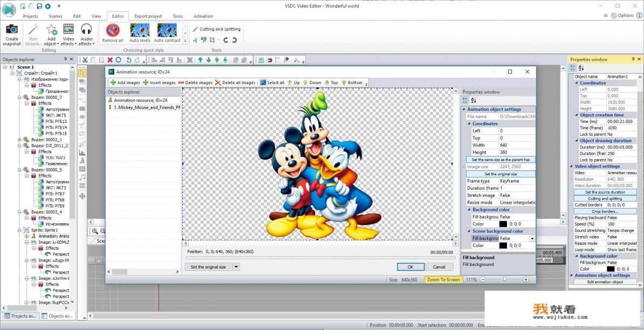
Task: Click the red X Delete icon
Action: click(x=110, y=60)
